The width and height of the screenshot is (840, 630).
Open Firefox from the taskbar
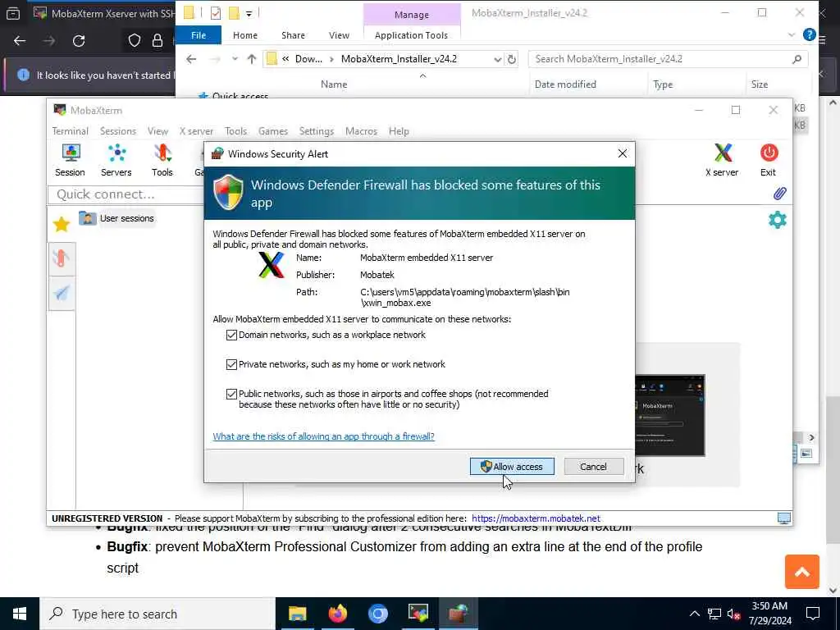click(337, 614)
